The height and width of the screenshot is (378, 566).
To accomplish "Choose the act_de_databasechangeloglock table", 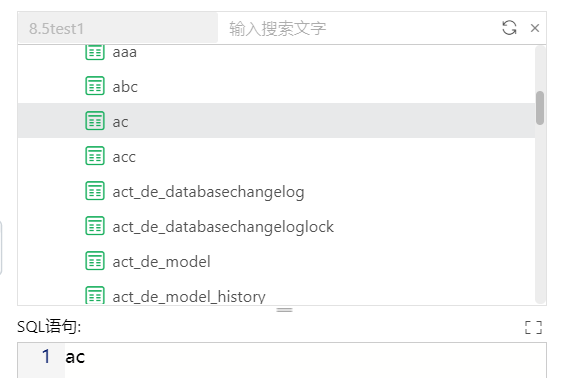I will [277, 226].
